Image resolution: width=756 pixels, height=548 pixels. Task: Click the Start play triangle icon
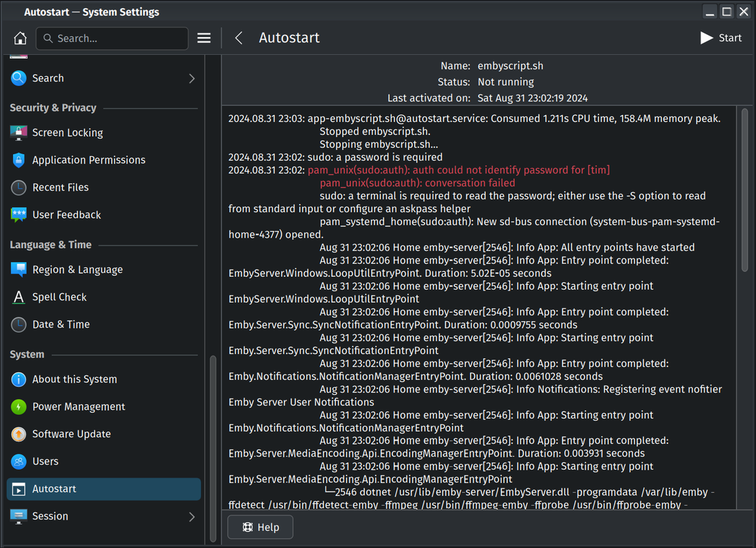706,38
